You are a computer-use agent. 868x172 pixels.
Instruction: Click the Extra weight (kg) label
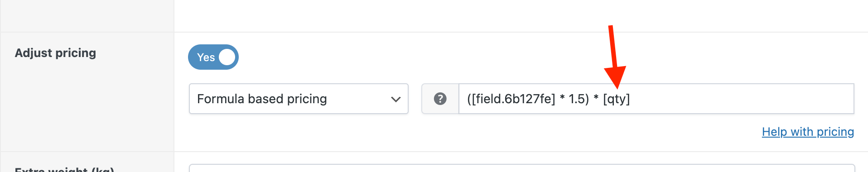click(x=64, y=170)
